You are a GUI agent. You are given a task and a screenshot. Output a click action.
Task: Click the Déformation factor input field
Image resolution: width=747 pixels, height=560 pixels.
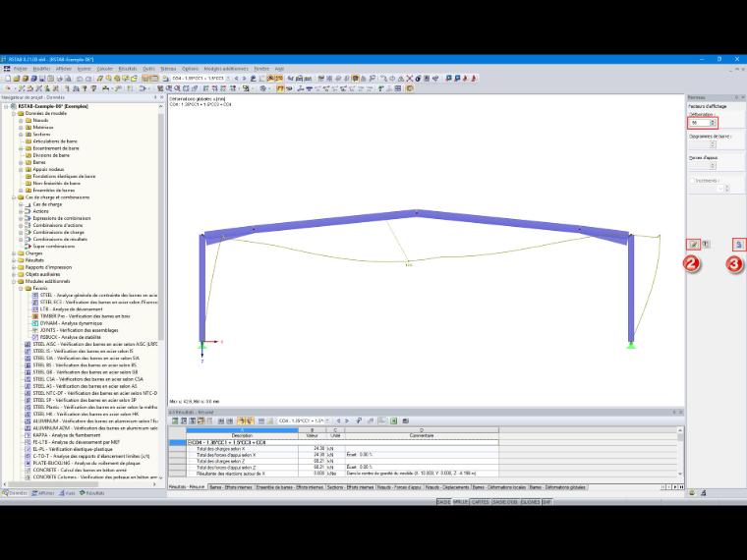(x=700, y=123)
